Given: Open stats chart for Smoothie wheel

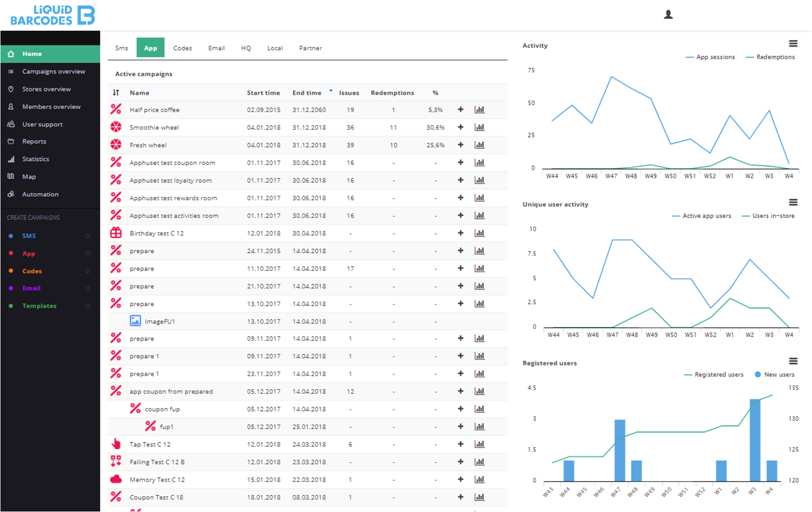Looking at the screenshot, I should click(480, 127).
